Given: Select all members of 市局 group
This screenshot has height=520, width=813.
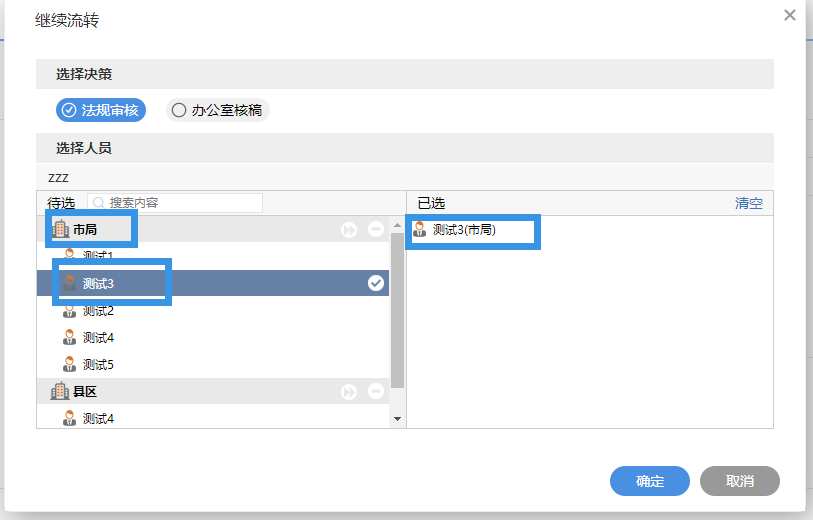Looking at the screenshot, I should point(349,230).
